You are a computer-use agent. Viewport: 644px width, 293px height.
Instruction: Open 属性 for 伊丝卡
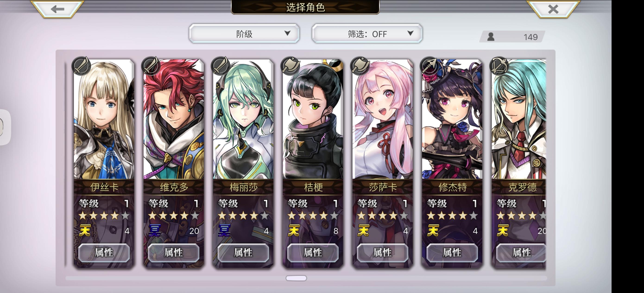click(104, 253)
